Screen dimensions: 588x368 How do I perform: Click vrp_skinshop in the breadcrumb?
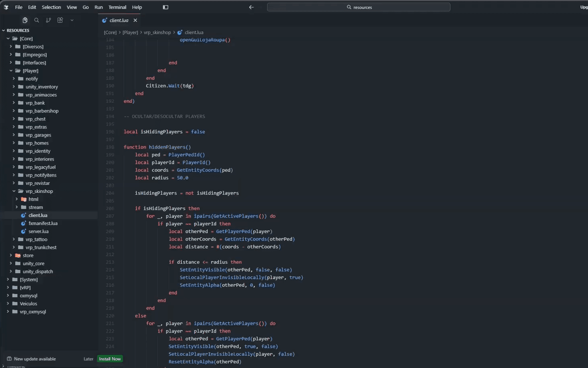pos(157,32)
